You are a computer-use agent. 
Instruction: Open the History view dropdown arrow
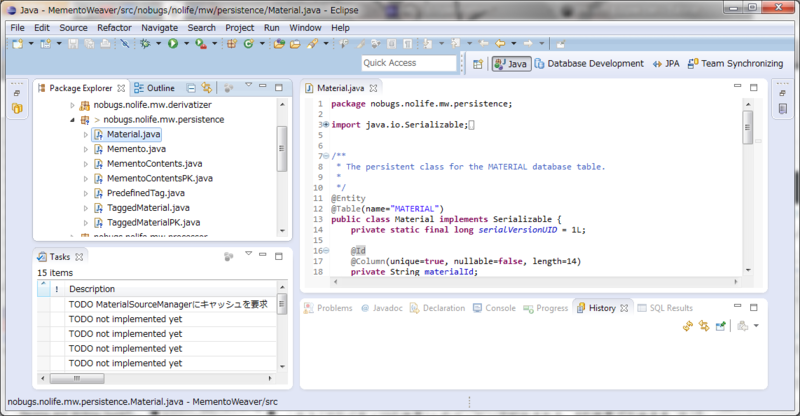click(756, 326)
